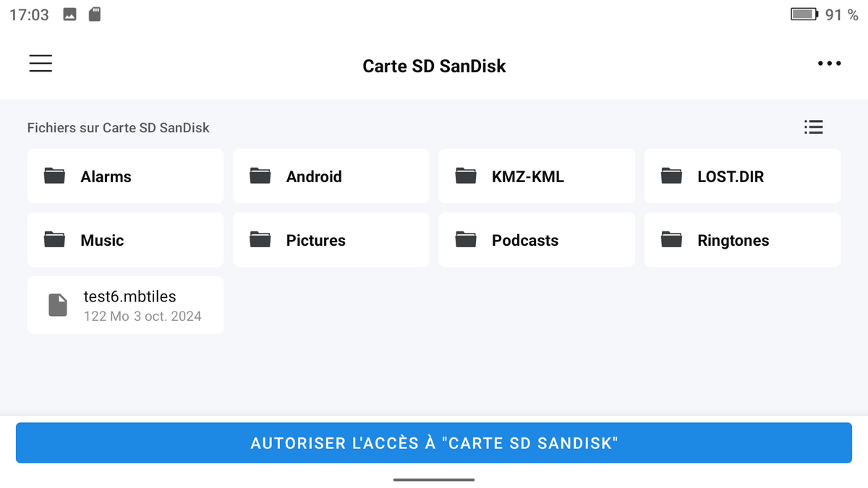Tap the image notification status icon
Viewport: 868px width, 488px height.
[69, 14]
